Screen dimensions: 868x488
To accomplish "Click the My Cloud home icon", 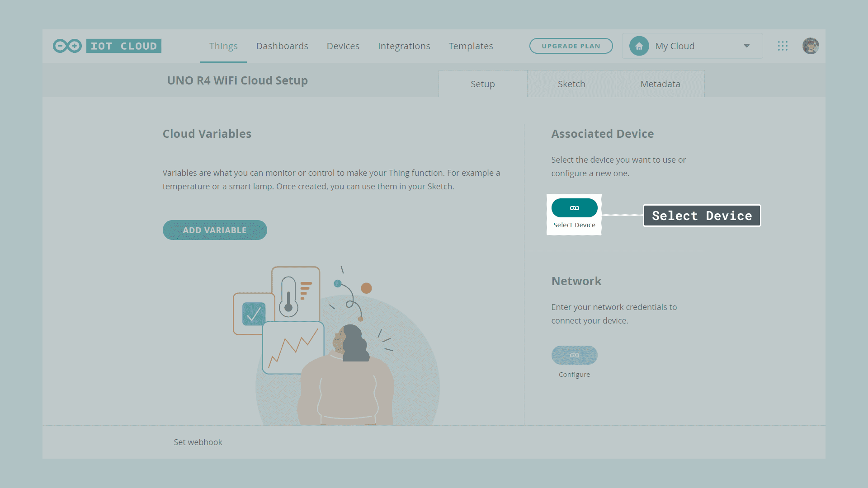I will pyautogui.click(x=639, y=46).
